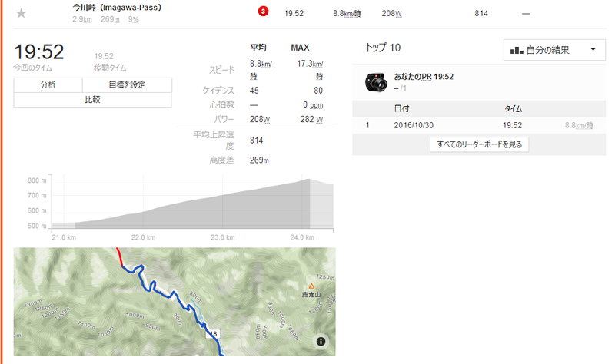Click the 分析 button
Image resolution: width=615 pixels, height=364 pixels.
point(48,84)
